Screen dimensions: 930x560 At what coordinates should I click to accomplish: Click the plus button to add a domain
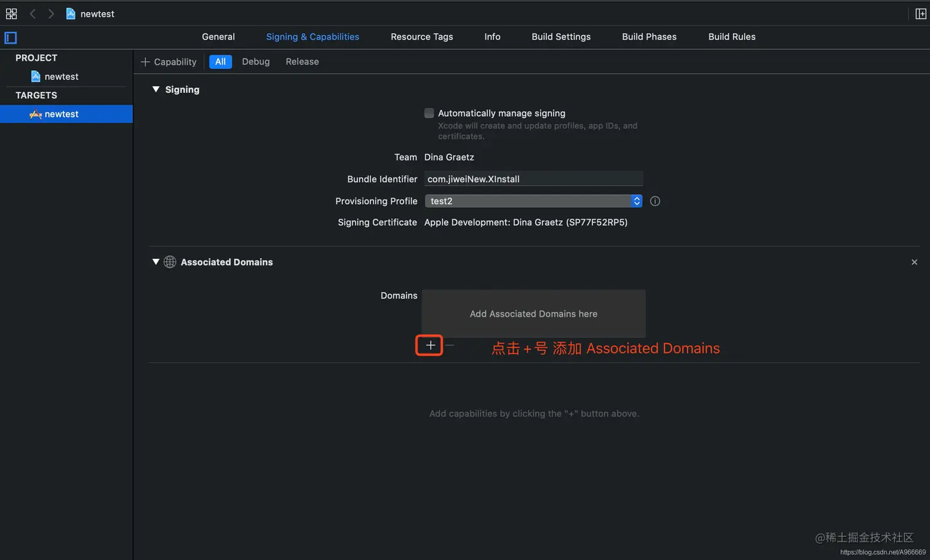tap(429, 345)
